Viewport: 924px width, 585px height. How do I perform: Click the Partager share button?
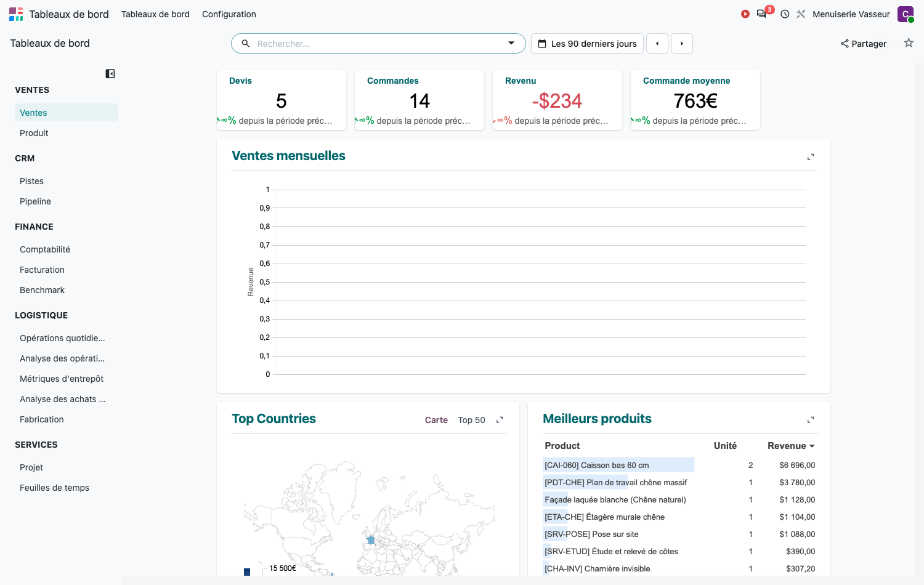coord(864,44)
